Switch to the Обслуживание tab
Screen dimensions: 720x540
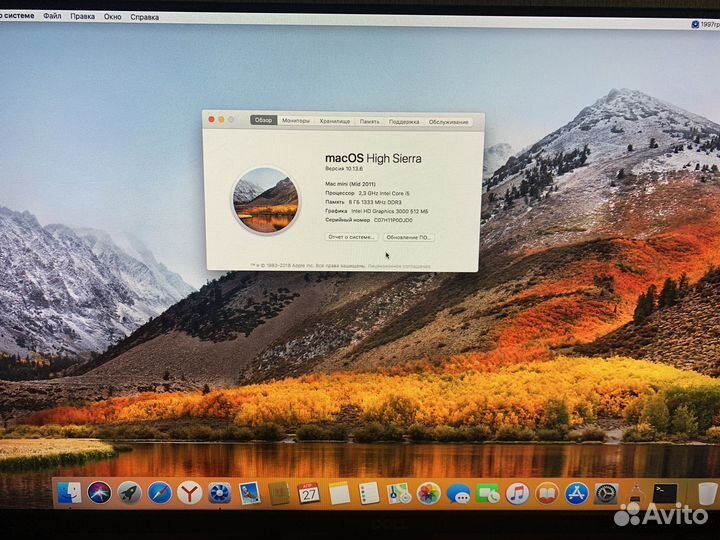point(448,122)
